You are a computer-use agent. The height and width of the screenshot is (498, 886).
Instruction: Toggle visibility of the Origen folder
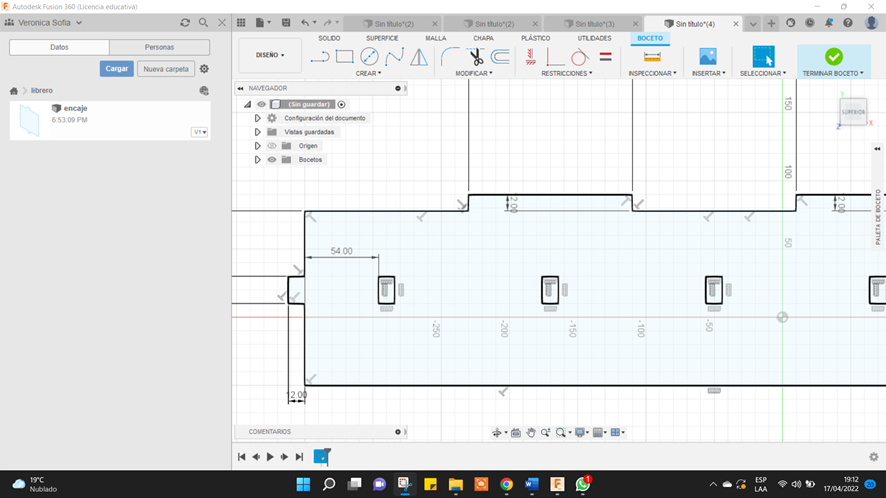coord(272,146)
